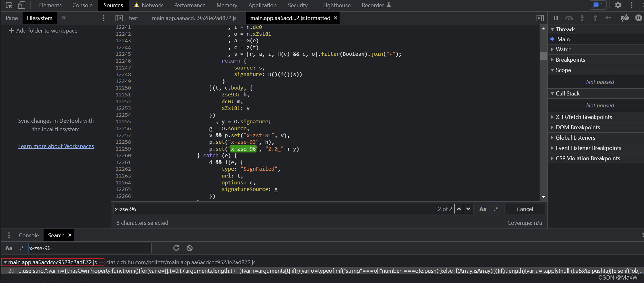Click the step over function call icon
Image resolution: width=644 pixels, height=283 pixels.
click(x=569, y=18)
